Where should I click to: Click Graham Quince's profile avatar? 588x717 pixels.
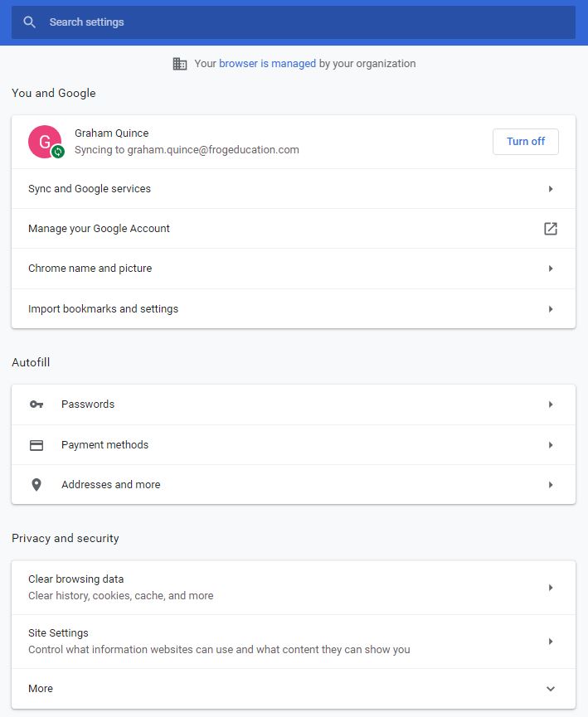45,142
